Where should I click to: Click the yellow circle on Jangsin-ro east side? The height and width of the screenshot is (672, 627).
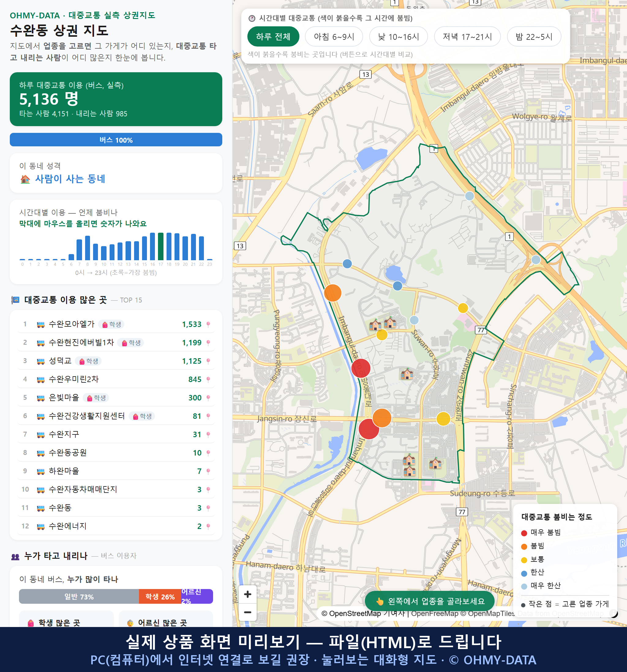(444, 419)
